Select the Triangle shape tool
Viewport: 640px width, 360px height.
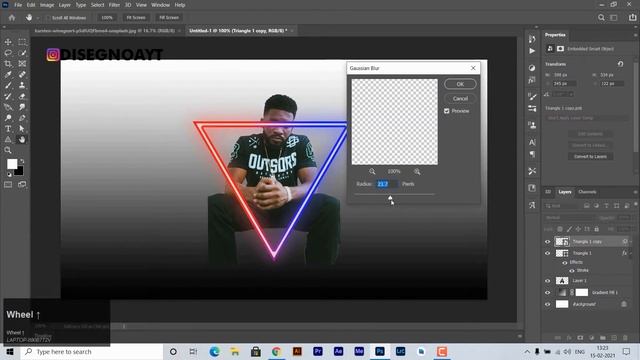(x=8, y=140)
